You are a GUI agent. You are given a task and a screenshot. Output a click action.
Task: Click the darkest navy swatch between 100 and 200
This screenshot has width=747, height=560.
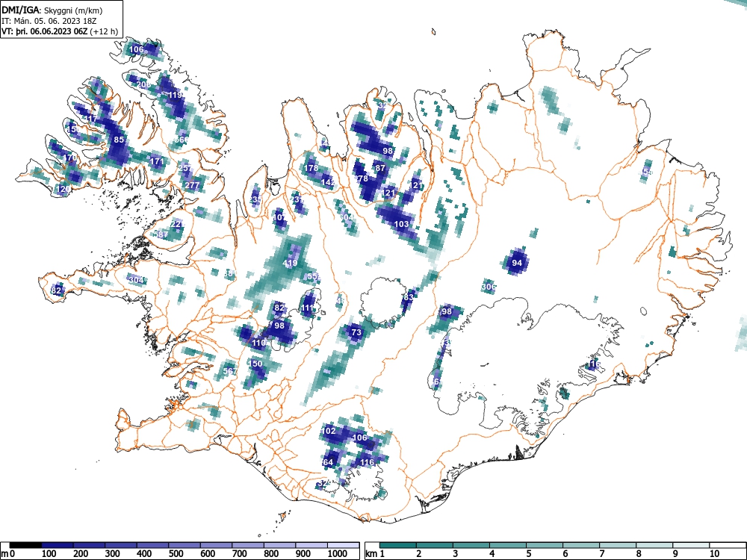tap(58, 545)
